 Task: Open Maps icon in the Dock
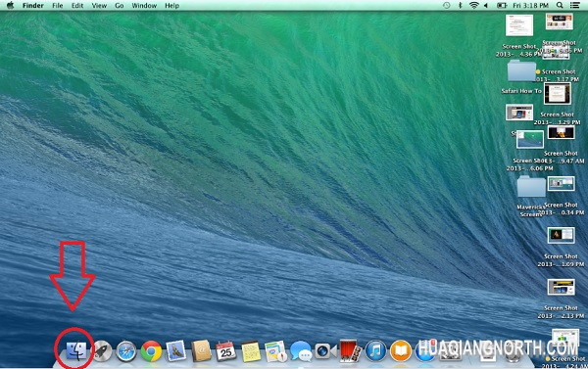[275, 351]
